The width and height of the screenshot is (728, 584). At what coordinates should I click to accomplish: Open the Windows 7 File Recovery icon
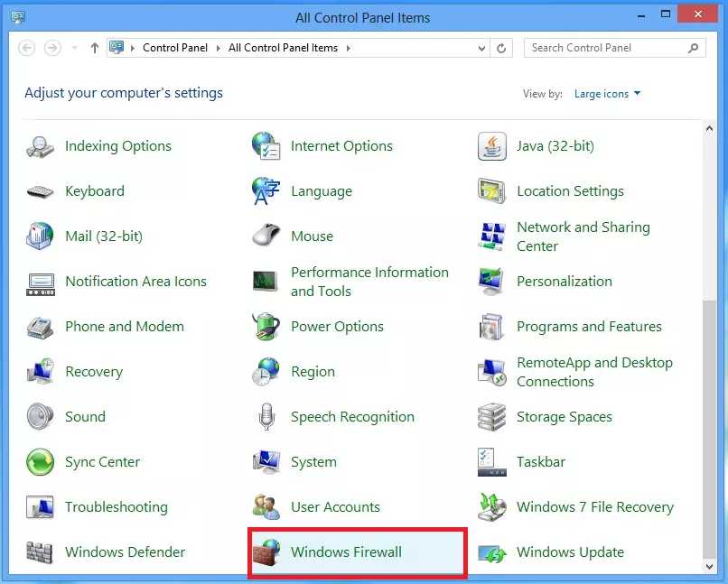pos(492,506)
